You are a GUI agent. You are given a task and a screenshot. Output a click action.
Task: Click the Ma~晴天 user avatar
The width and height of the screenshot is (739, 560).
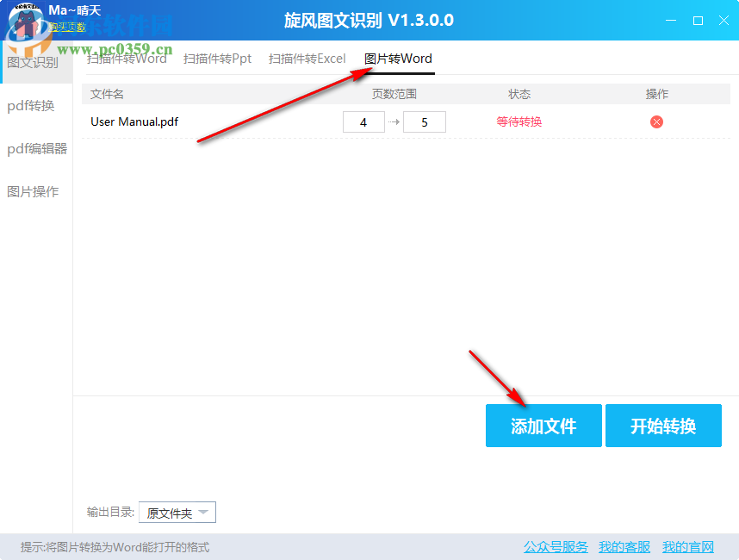(x=28, y=17)
